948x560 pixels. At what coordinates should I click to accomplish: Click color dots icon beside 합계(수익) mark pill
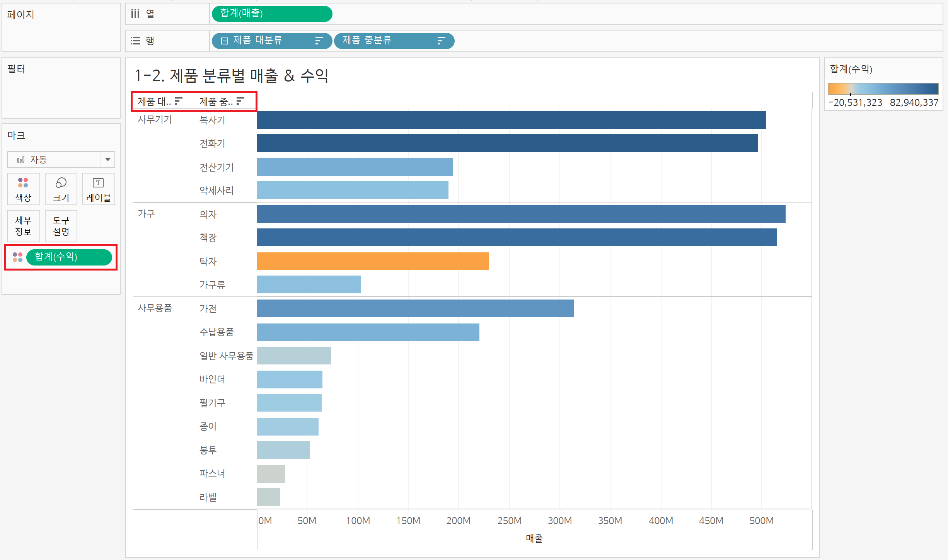click(17, 257)
